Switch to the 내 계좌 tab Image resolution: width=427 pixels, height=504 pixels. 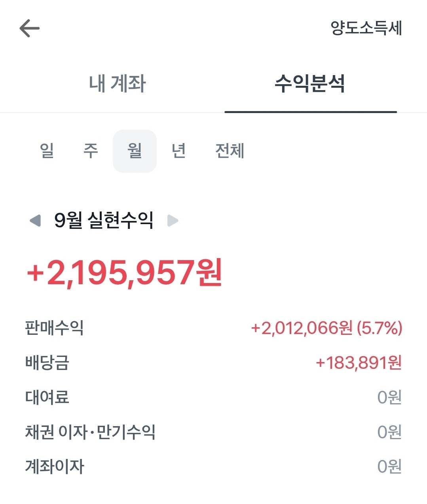[117, 84]
